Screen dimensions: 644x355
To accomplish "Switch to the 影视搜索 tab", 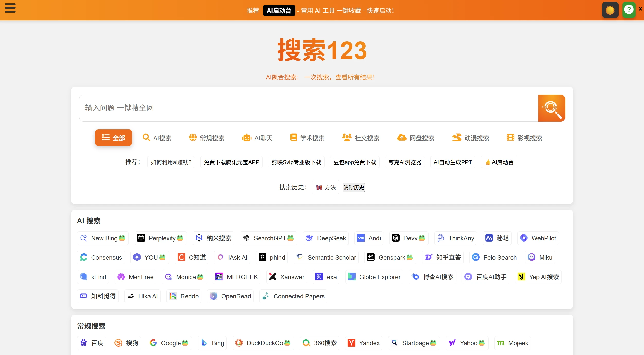I will pos(524,138).
